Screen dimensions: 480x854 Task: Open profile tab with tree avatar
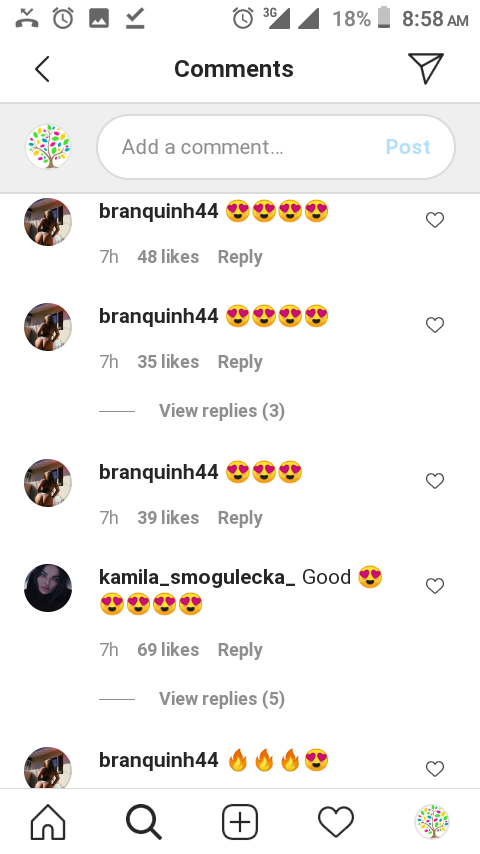(x=432, y=821)
